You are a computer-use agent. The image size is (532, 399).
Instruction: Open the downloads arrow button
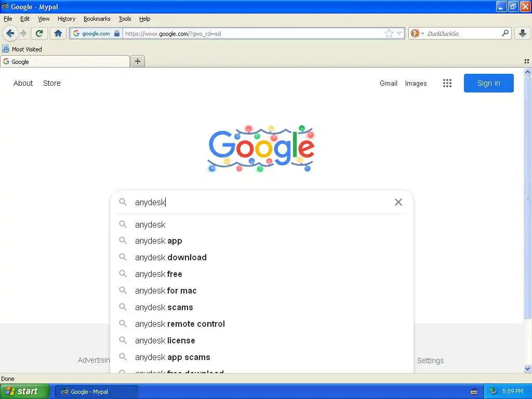pos(523,33)
